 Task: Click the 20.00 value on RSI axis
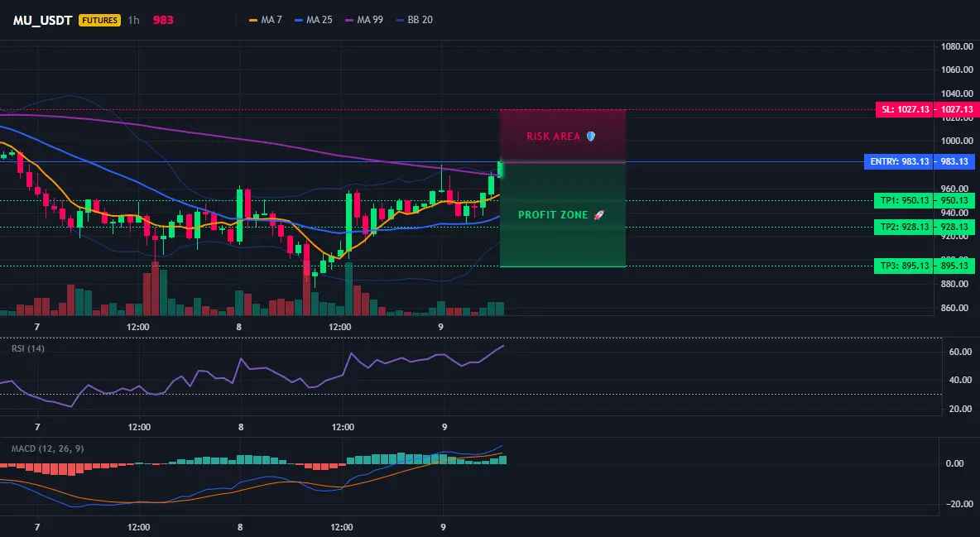click(x=961, y=409)
